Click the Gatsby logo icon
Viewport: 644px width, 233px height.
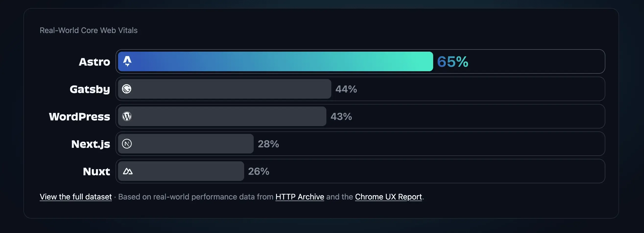[127, 89]
